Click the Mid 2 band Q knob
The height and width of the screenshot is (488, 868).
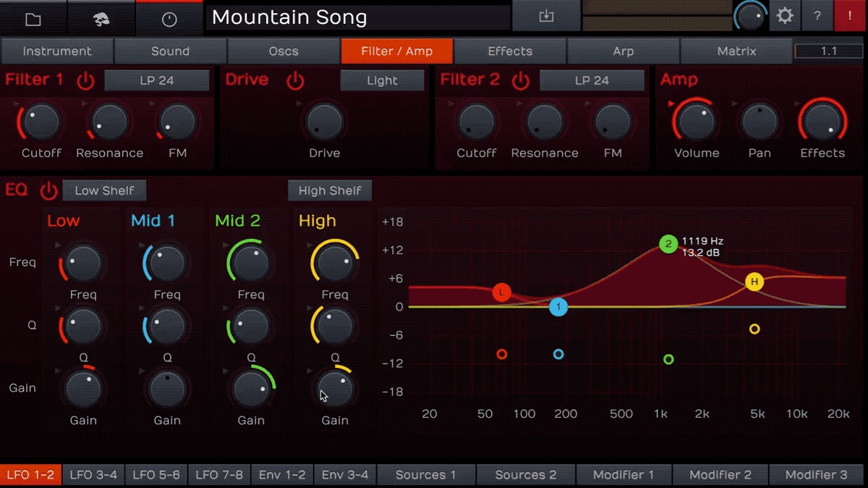tap(251, 327)
